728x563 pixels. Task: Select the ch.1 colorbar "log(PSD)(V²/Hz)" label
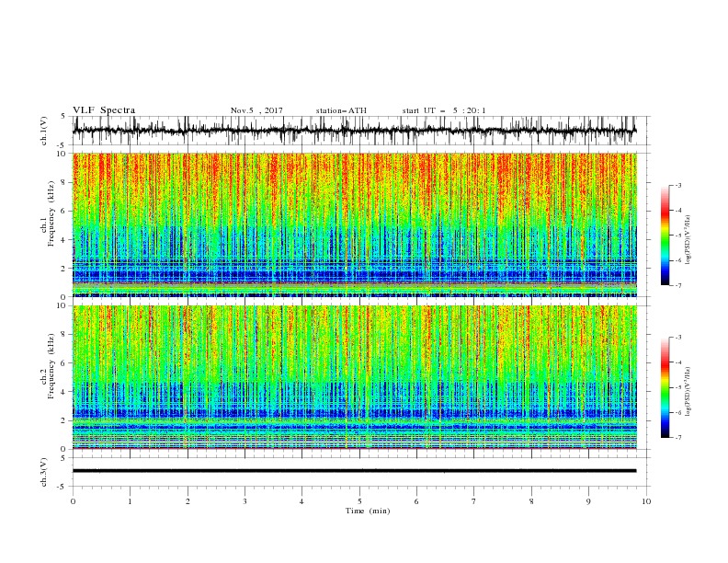coord(688,240)
